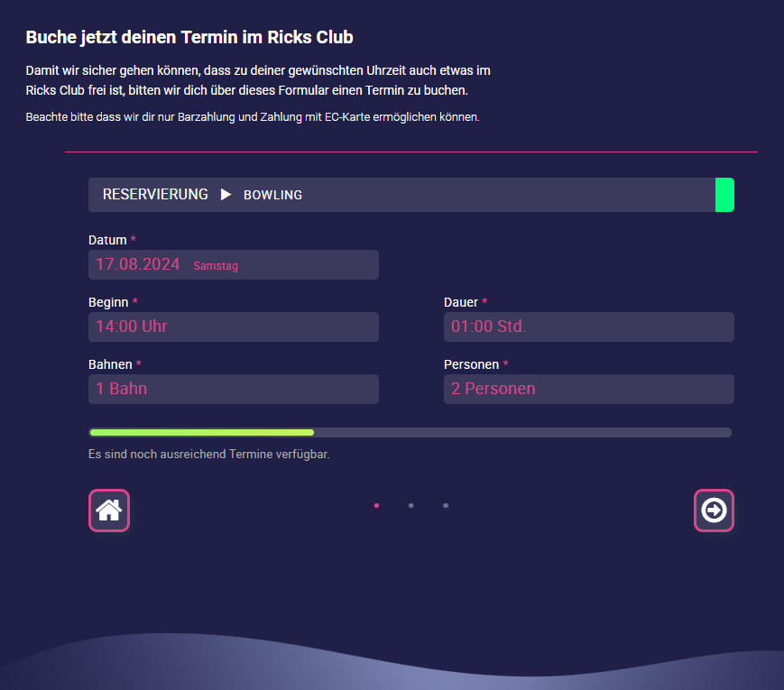Click the green availability progress bar

(x=202, y=433)
